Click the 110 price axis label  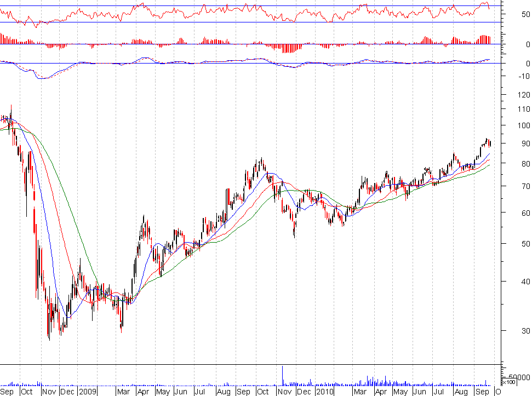pos(524,109)
